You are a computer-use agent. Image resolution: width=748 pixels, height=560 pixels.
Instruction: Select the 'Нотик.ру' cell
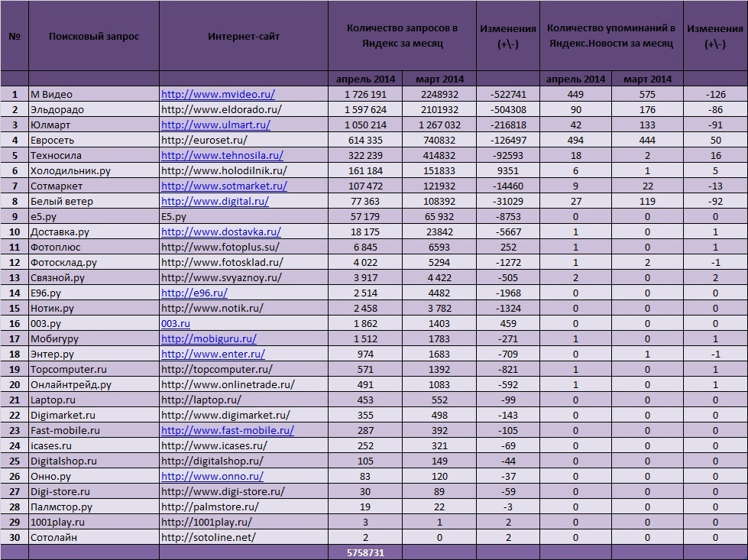coord(94,308)
